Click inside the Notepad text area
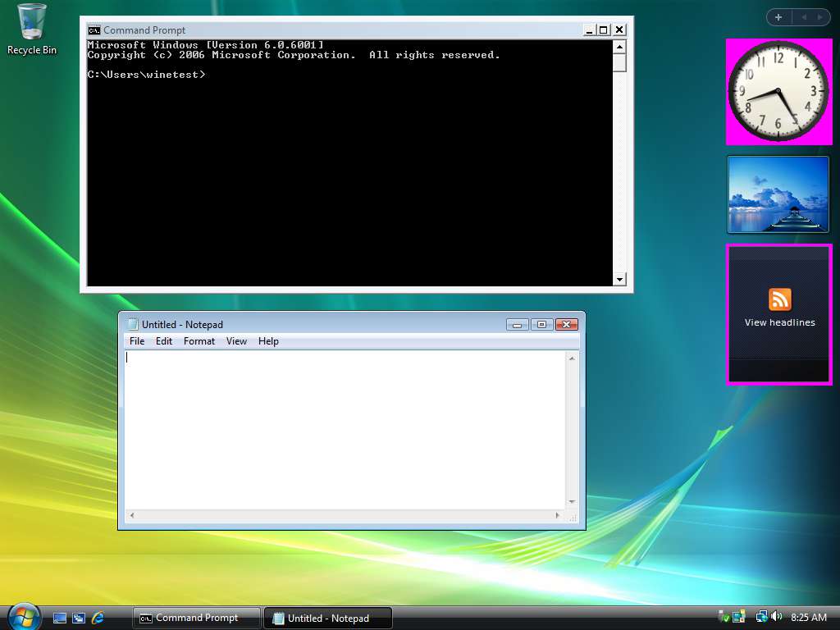The image size is (840, 630). pos(345,427)
